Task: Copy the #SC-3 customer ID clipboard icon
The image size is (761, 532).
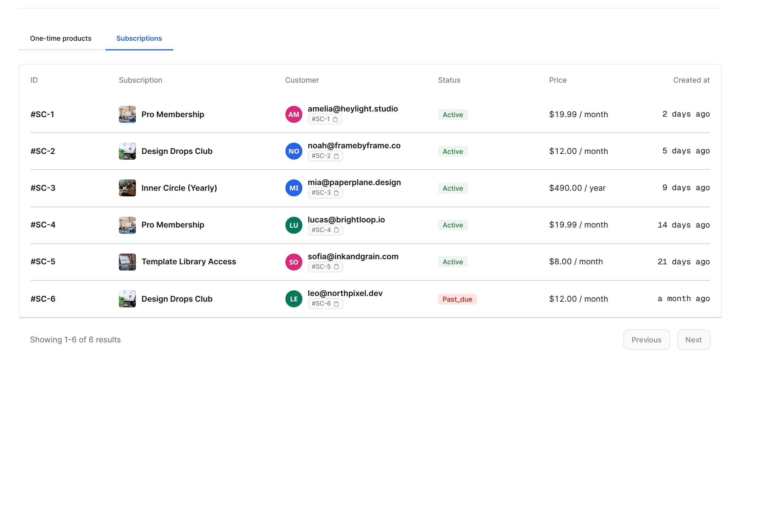Action: (336, 193)
